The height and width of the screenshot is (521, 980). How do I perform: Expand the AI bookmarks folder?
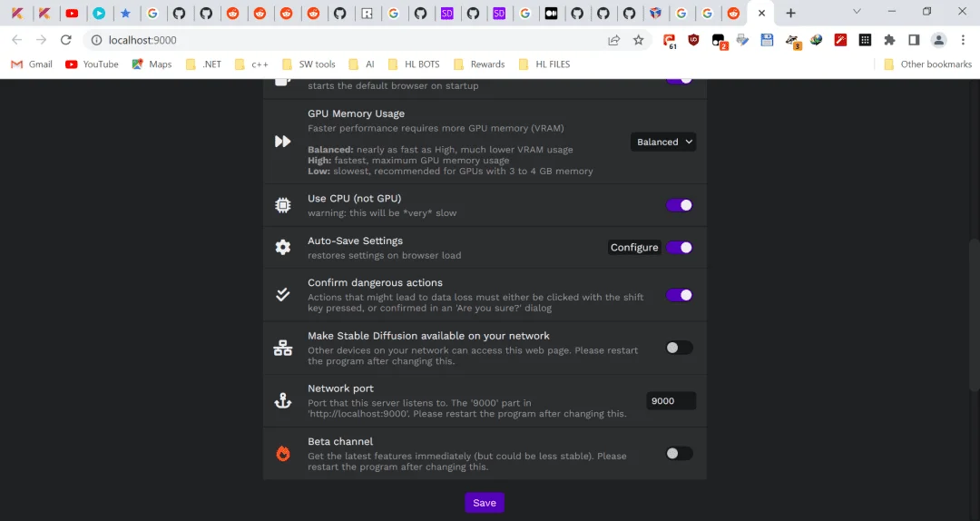362,64
